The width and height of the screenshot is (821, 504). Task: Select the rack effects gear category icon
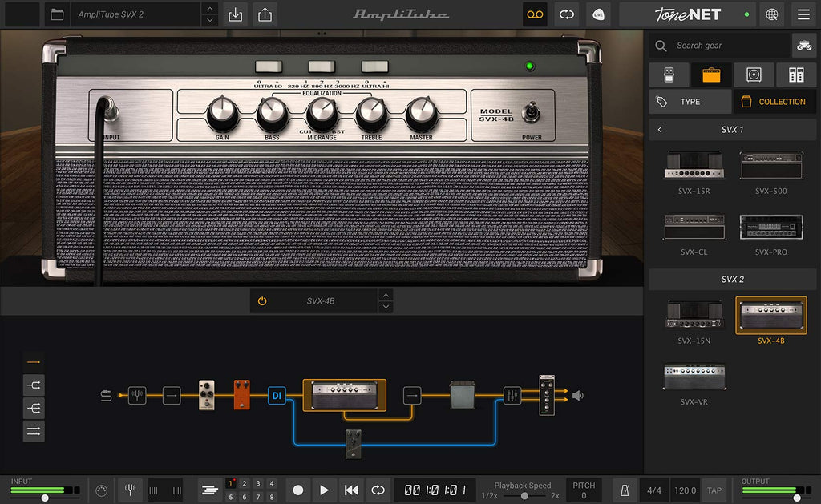click(x=796, y=75)
